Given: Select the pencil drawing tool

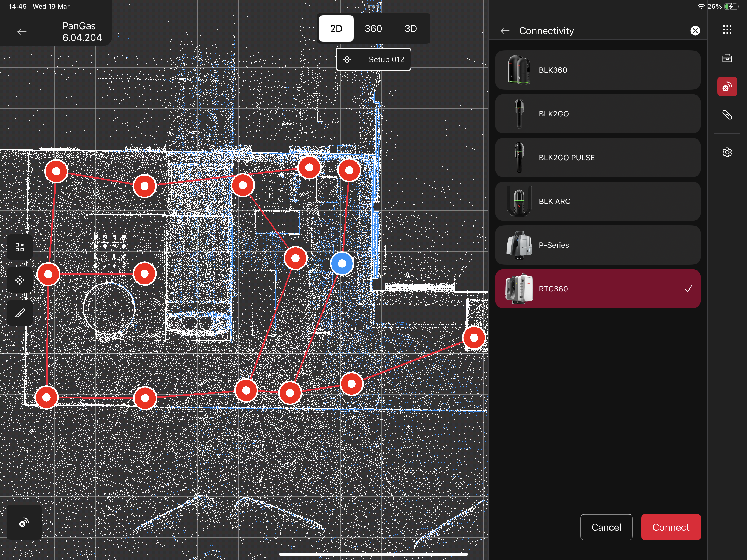Looking at the screenshot, I should 20,313.
